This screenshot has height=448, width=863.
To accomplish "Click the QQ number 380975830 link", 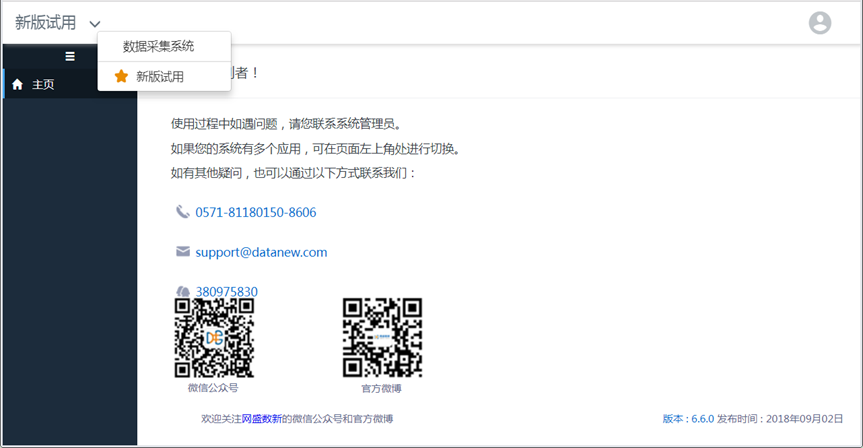I will [x=227, y=292].
